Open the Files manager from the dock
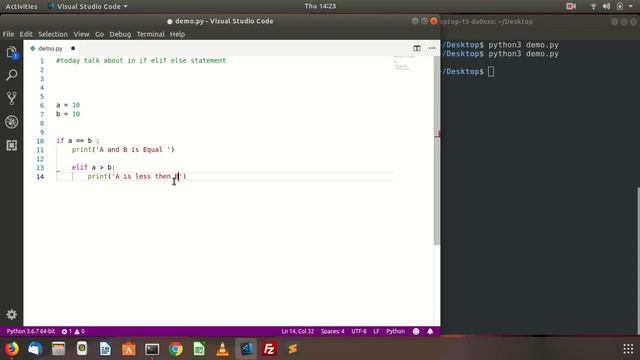The width and height of the screenshot is (640, 360). pos(58,349)
